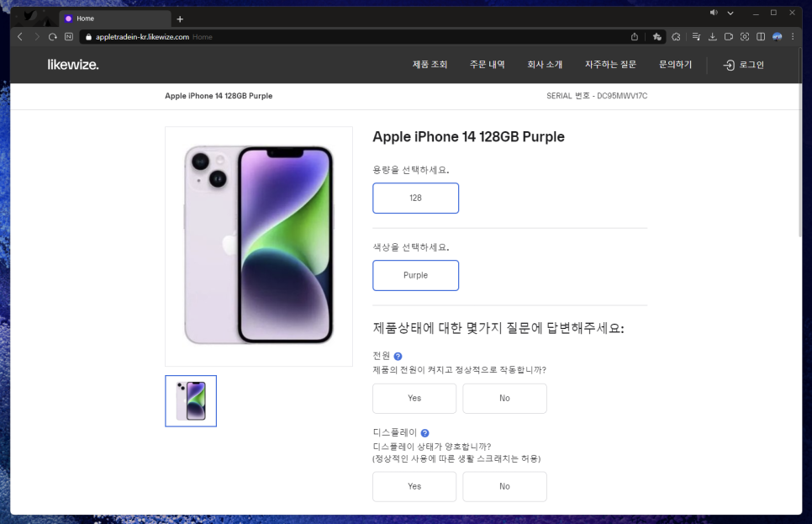812x524 pixels.
Task: Click the page vertical scrollbar
Action: click(x=799, y=142)
